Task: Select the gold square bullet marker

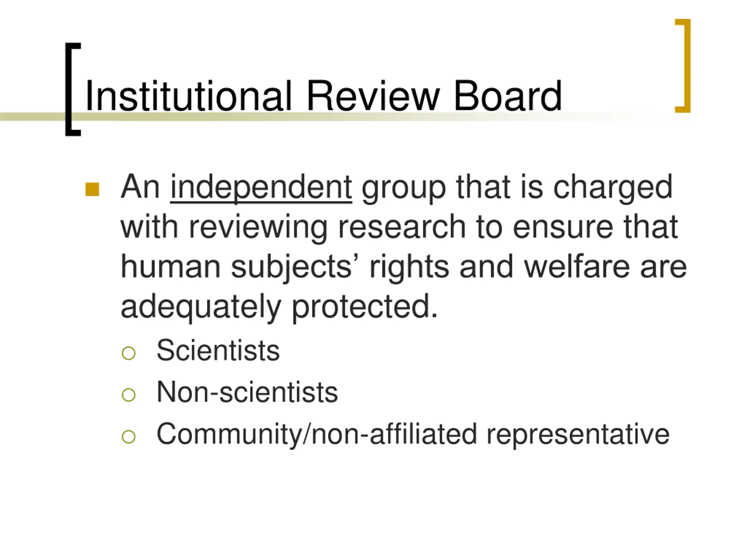Action: [x=92, y=189]
